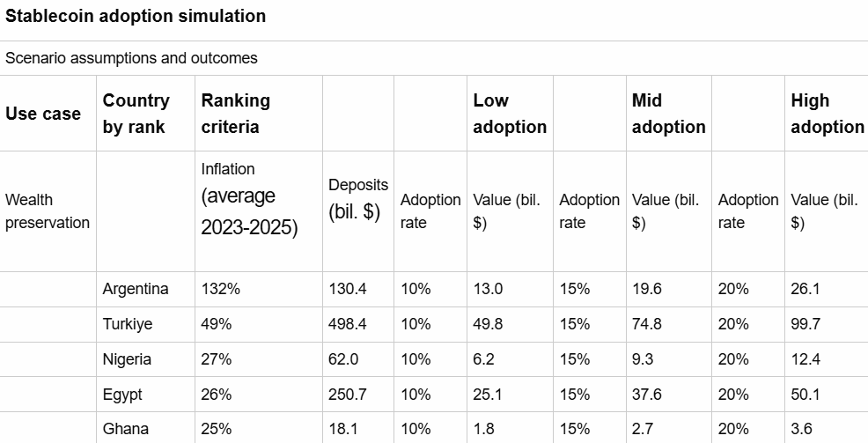Click the High adoption header cell
The image size is (868, 443).
coord(827,114)
